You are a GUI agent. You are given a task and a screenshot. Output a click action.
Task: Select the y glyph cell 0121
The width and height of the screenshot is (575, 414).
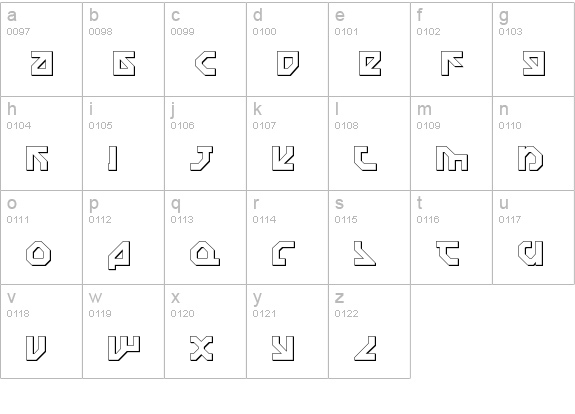pyautogui.click(x=288, y=331)
